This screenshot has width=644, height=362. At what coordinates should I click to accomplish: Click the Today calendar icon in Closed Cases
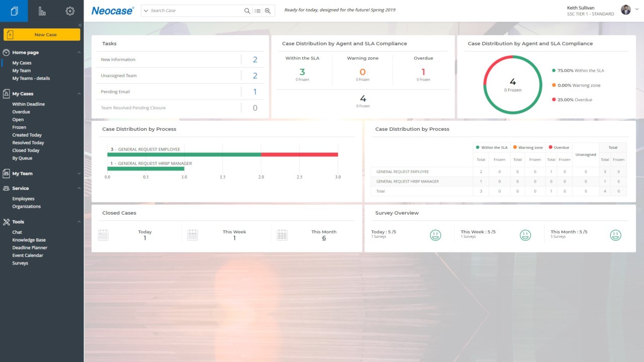coord(103,235)
